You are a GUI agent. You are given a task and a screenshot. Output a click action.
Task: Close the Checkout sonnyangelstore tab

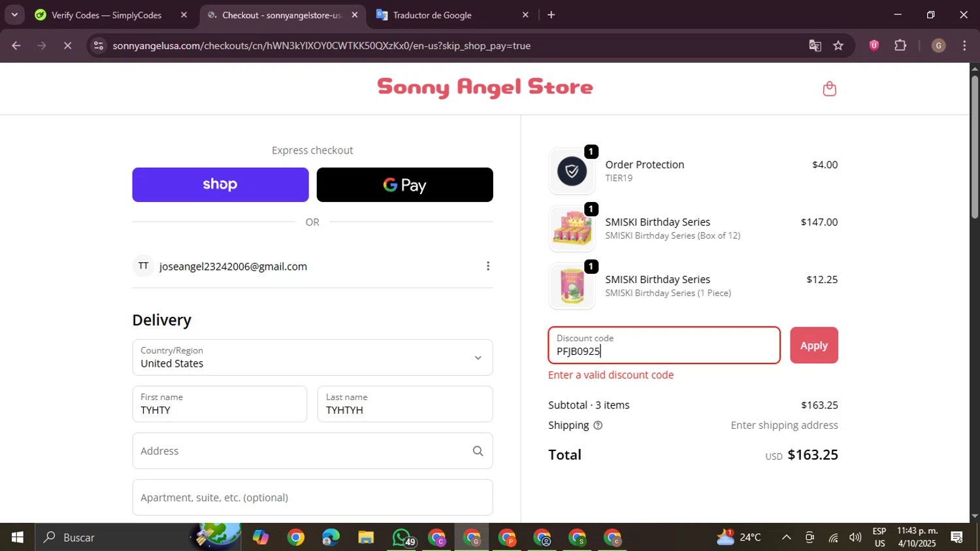click(355, 14)
